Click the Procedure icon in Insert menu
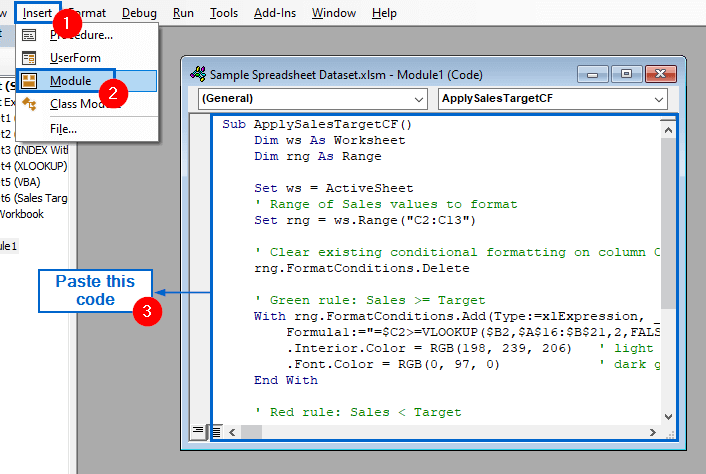 point(30,35)
